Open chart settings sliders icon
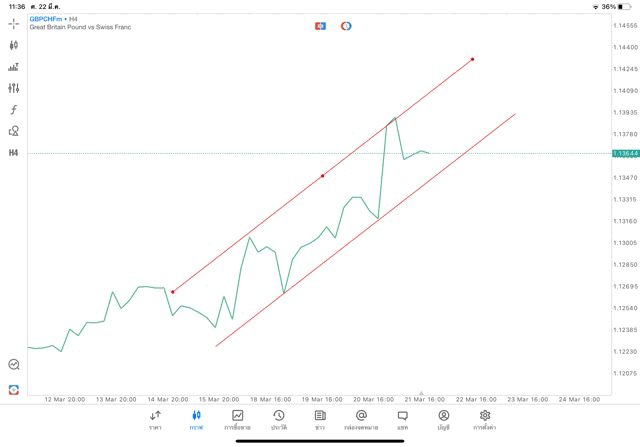The width and height of the screenshot is (640, 447). 14,88
